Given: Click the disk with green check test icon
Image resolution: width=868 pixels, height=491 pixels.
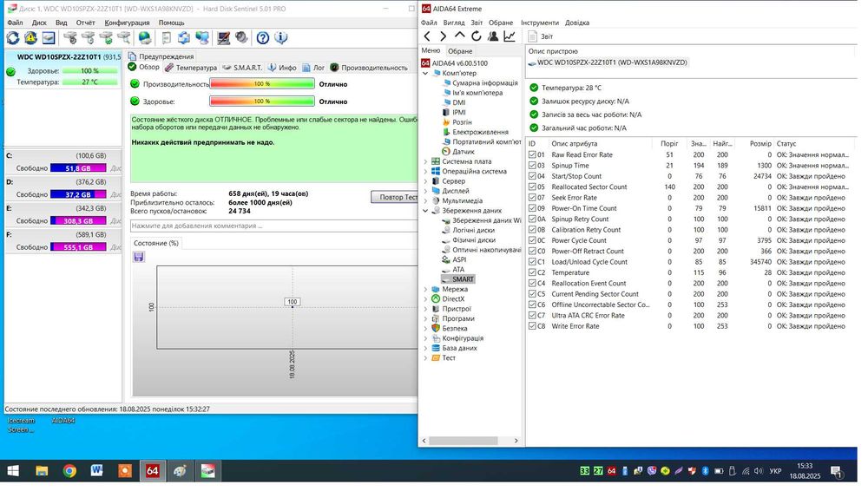Looking at the screenshot, I should [106, 37].
